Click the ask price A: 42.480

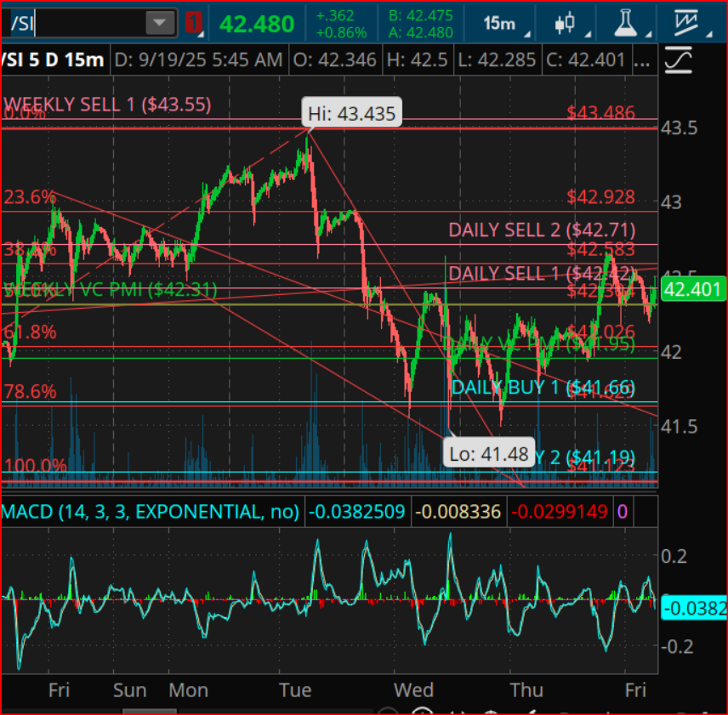click(x=421, y=32)
